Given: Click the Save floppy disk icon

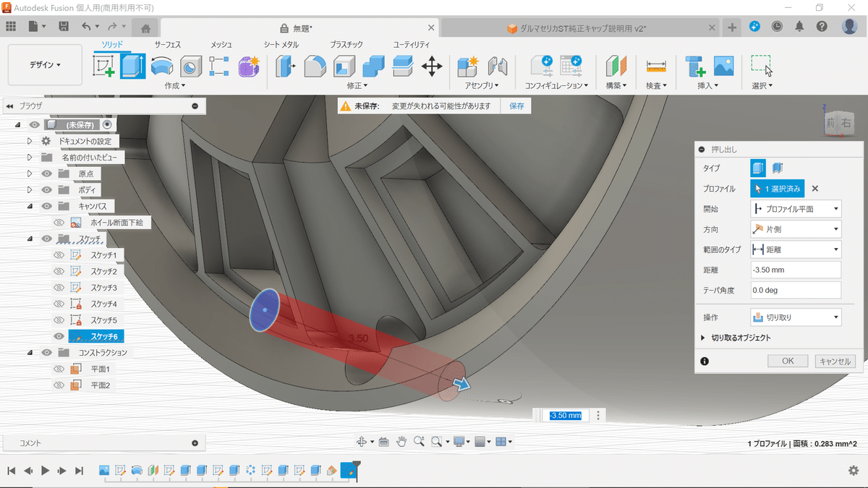Looking at the screenshot, I should coord(64,27).
